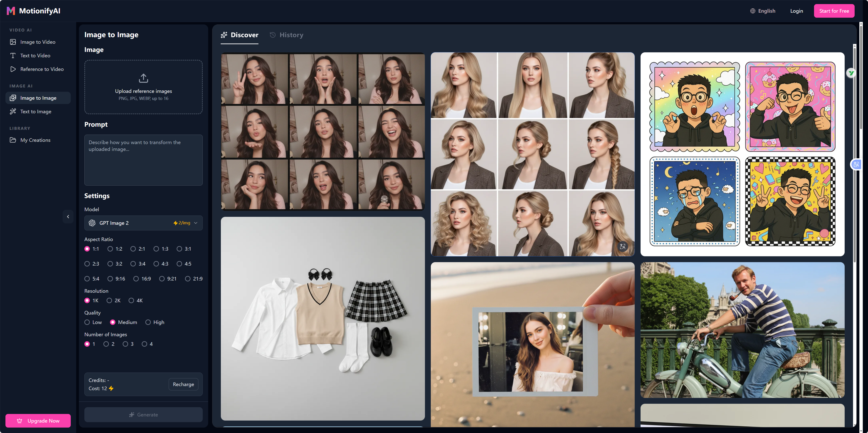Viewport: 868px width, 433px height.
Task: Click the MotionifyAI logo
Action: pyautogui.click(x=33, y=10)
